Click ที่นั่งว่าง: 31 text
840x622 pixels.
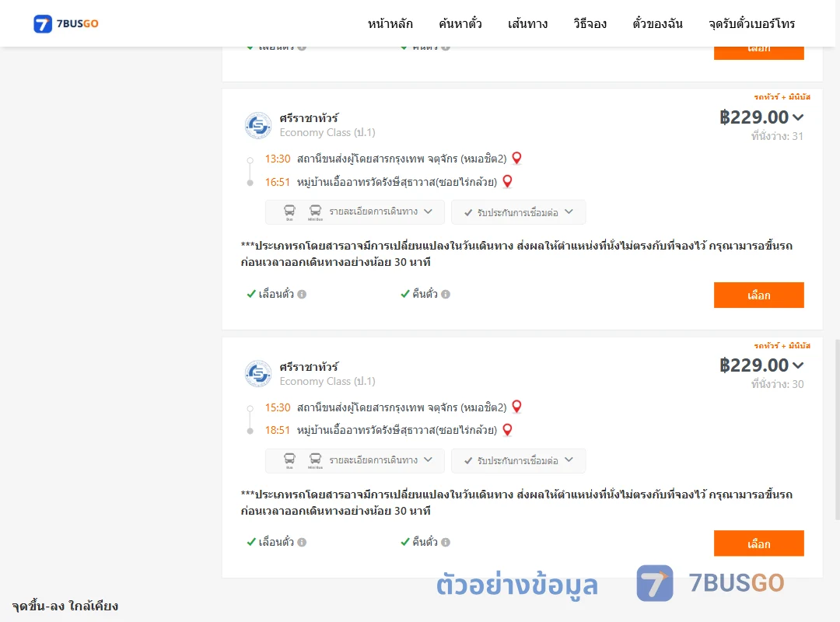(x=777, y=136)
